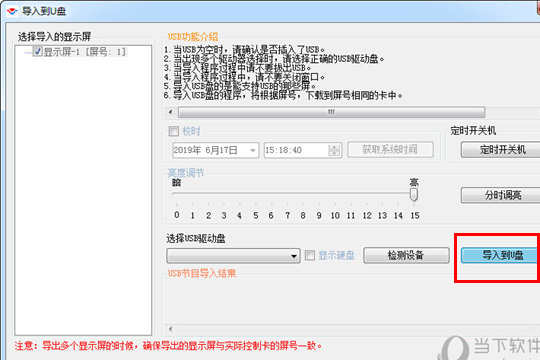This screenshot has width=540, height=360.
Task: Click the USB节目导入结果 label
Action: [202, 274]
